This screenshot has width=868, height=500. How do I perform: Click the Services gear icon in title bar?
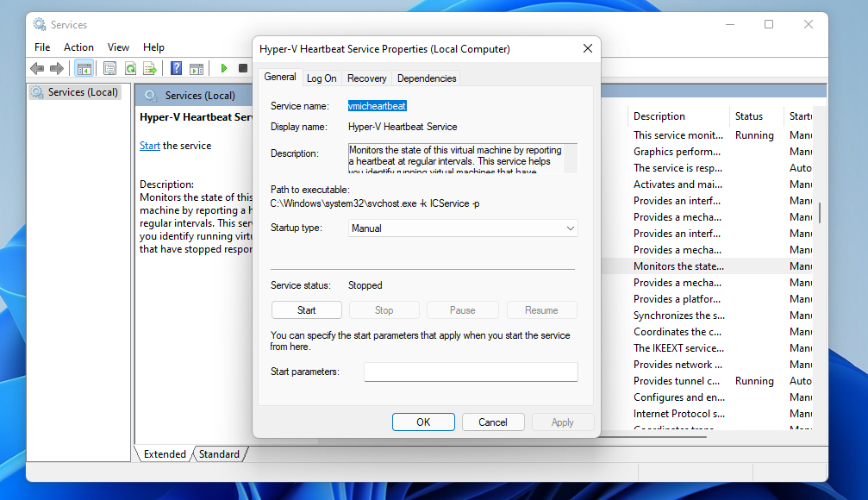40,24
